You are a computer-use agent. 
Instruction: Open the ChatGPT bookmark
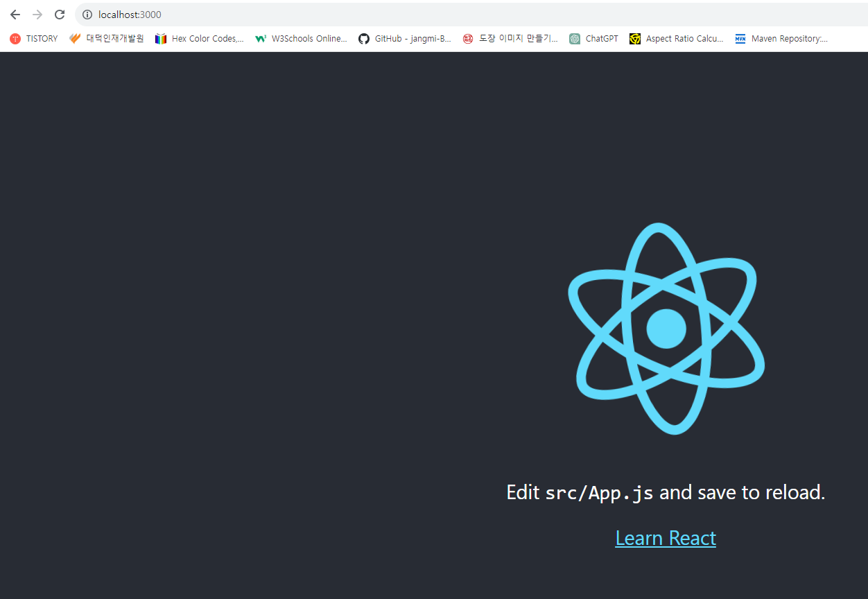tap(594, 39)
